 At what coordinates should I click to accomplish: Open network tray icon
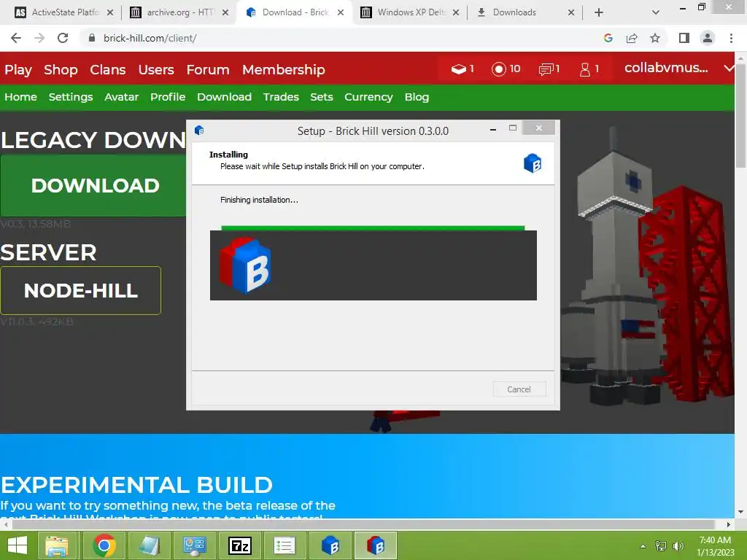tap(661, 545)
